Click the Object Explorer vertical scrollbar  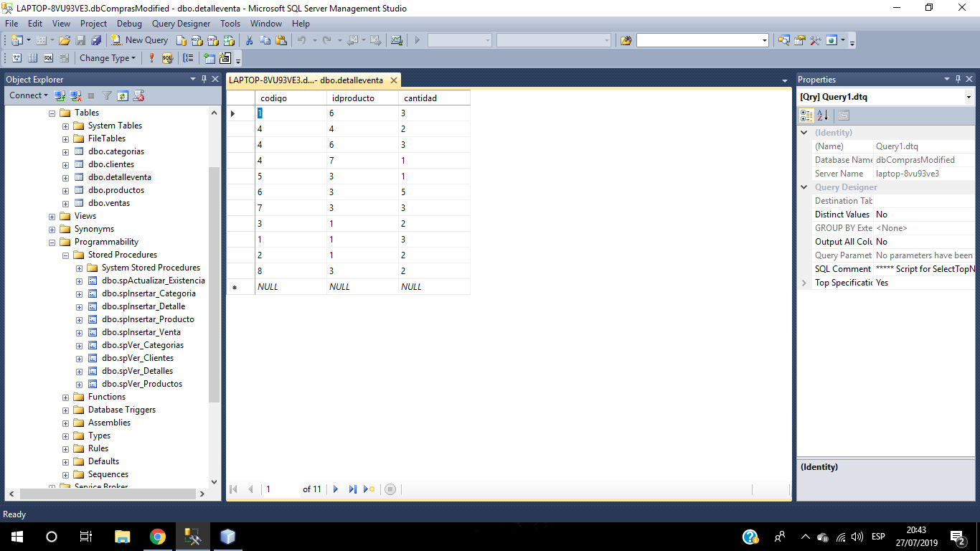coord(215,284)
